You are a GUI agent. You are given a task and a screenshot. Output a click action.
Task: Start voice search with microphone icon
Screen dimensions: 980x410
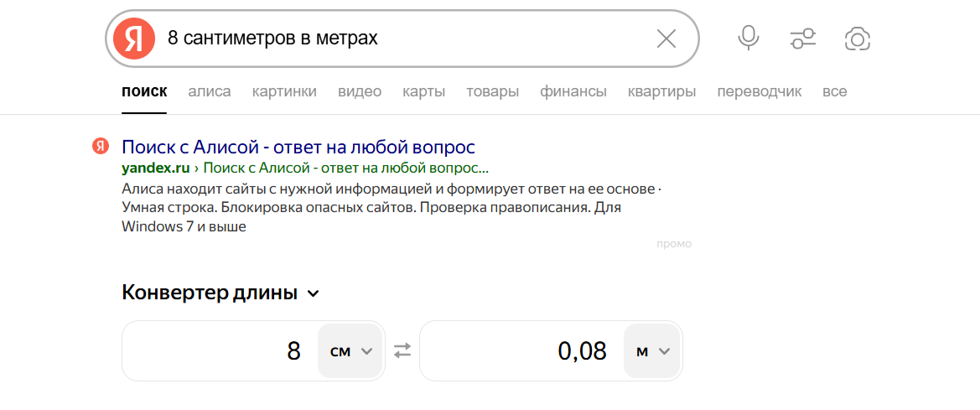point(748,39)
